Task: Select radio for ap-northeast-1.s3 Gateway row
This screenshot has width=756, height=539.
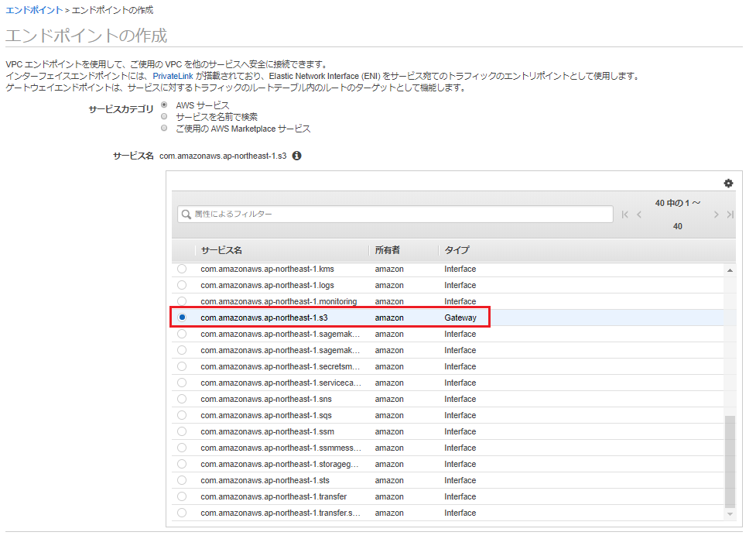Action: click(x=182, y=318)
